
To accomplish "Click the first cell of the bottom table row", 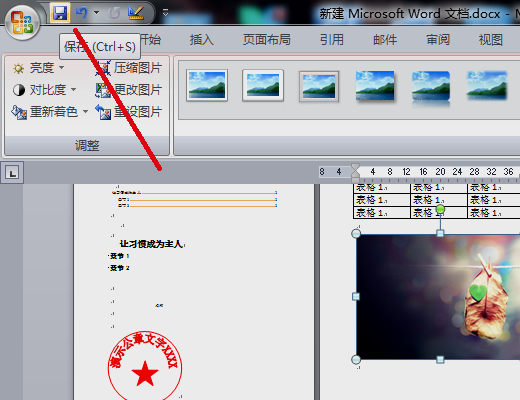I will click(382, 212).
